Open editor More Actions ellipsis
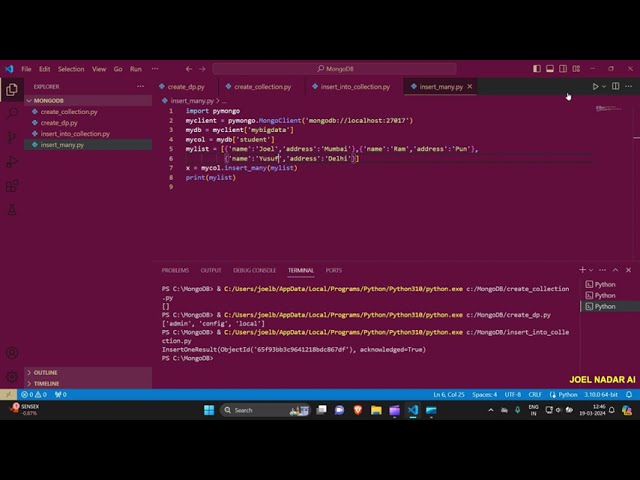Screen dimensions: 640x480 point(629,86)
